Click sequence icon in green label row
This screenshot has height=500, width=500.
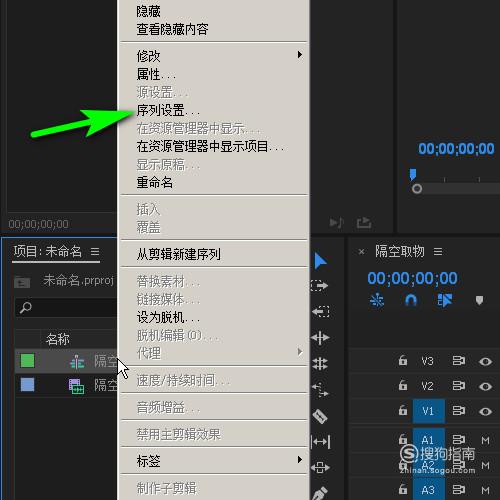77,362
